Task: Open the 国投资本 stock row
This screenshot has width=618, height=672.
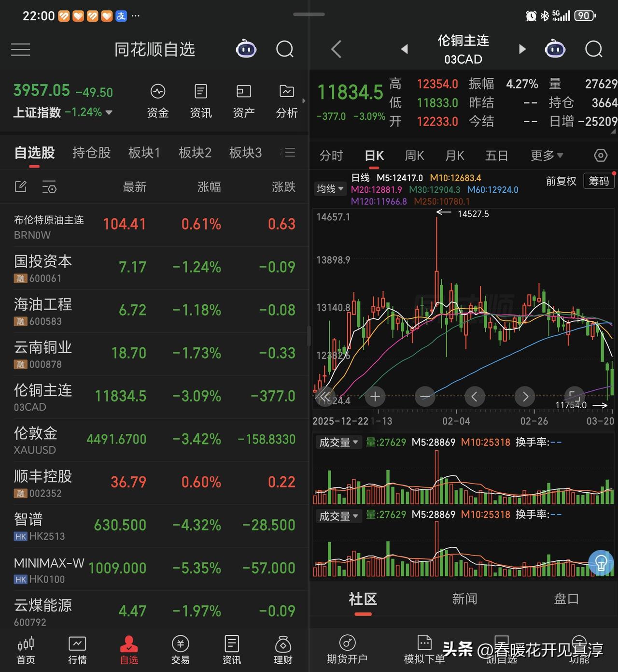Action: pos(154,269)
